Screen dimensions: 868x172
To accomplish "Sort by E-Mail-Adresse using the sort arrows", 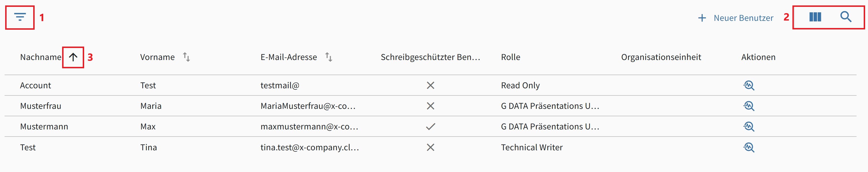I will pyautogui.click(x=329, y=57).
